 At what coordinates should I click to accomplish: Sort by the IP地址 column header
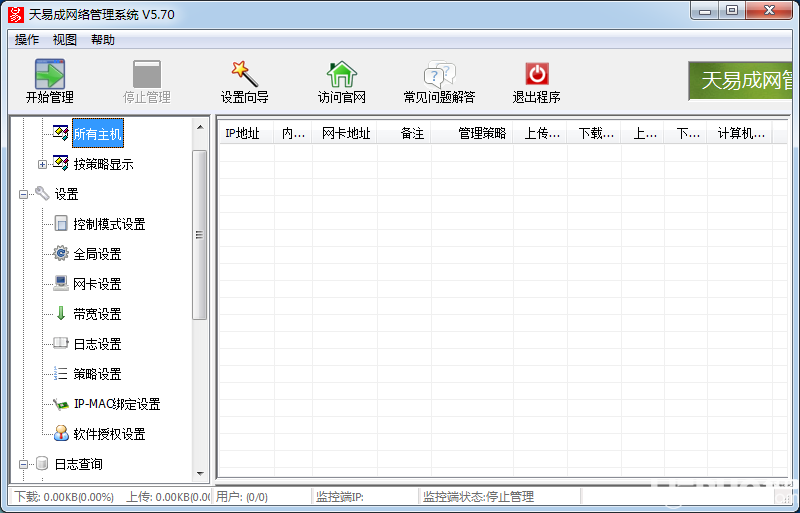pos(246,133)
